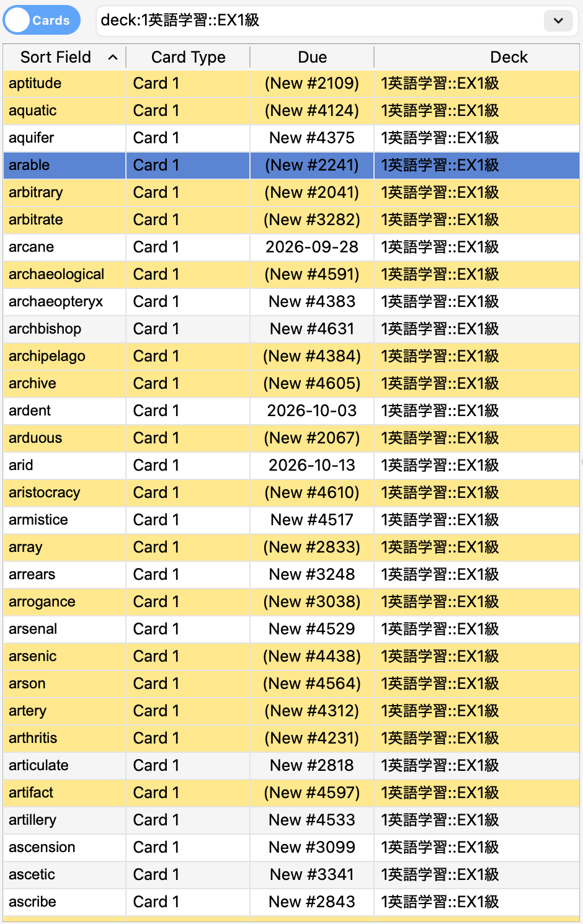Image resolution: width=583 pixels, height=924 pixels.
Task: Select the 'arsenal' card
Action: (x=291, y=629)
